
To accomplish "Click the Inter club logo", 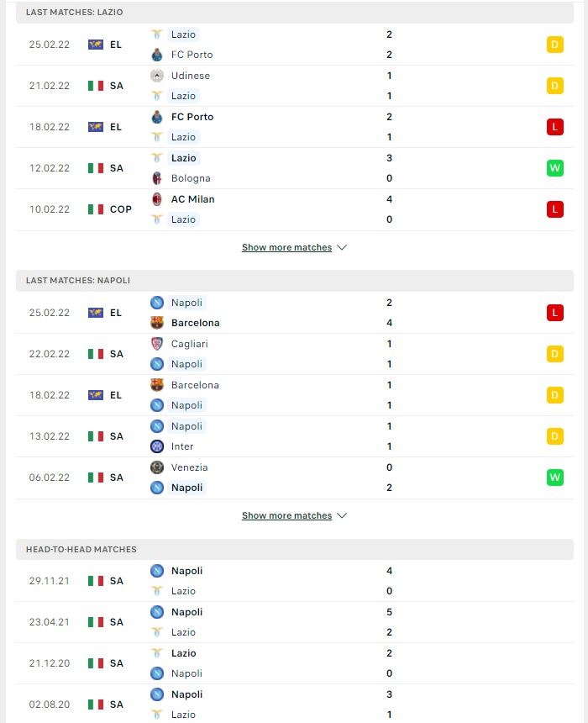I will pyautogui.click(x=157, y=446).
